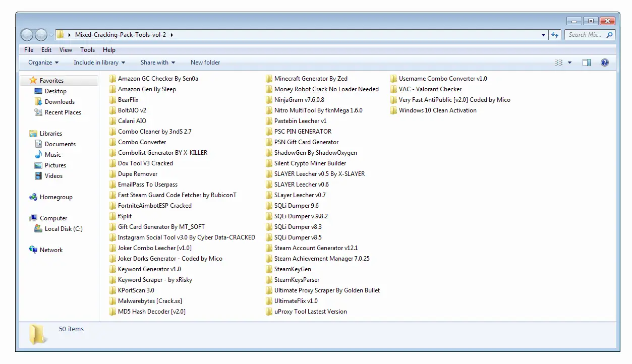The width and height of the screenshot is (632, 364).
Task: Select the Steam Account Generator v12.1 folder
Action: pos(320,248)
